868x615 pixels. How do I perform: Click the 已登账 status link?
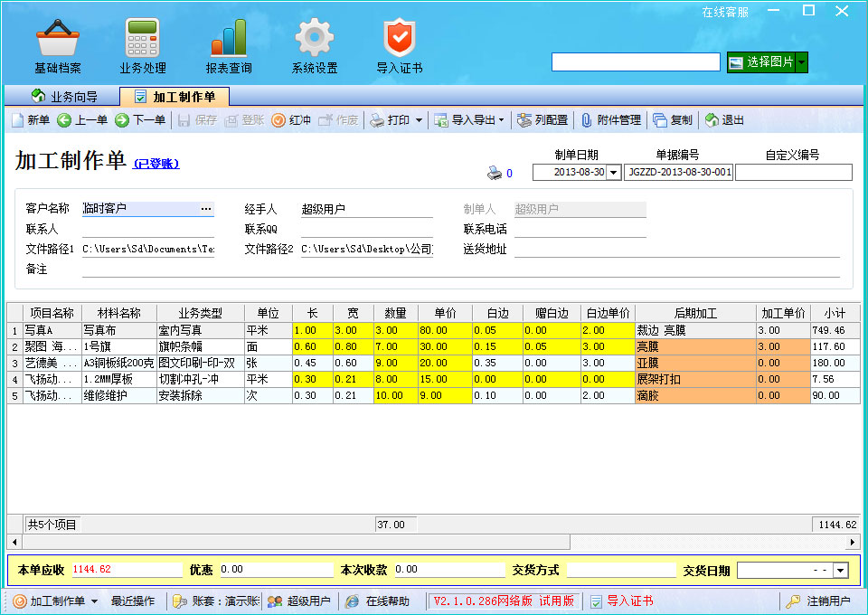pyautogui.click(x=156, y=164)
